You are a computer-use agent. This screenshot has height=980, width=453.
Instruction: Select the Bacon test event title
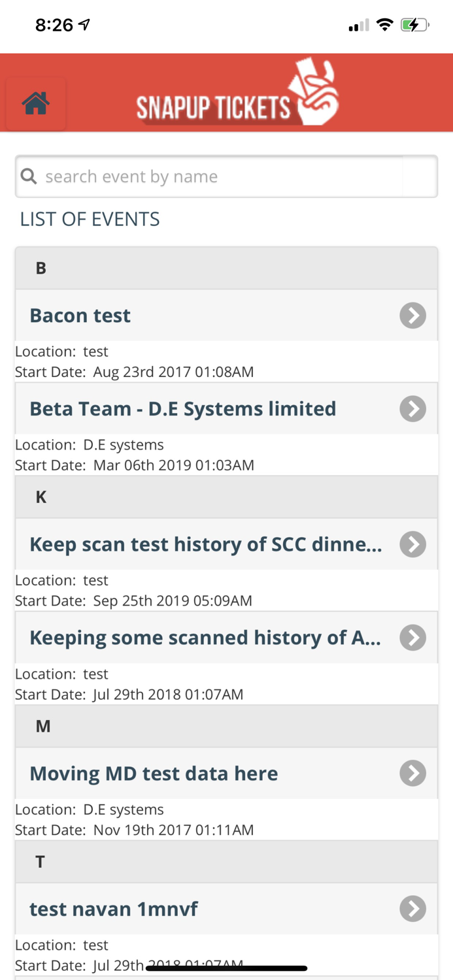(x=80, y=316)
